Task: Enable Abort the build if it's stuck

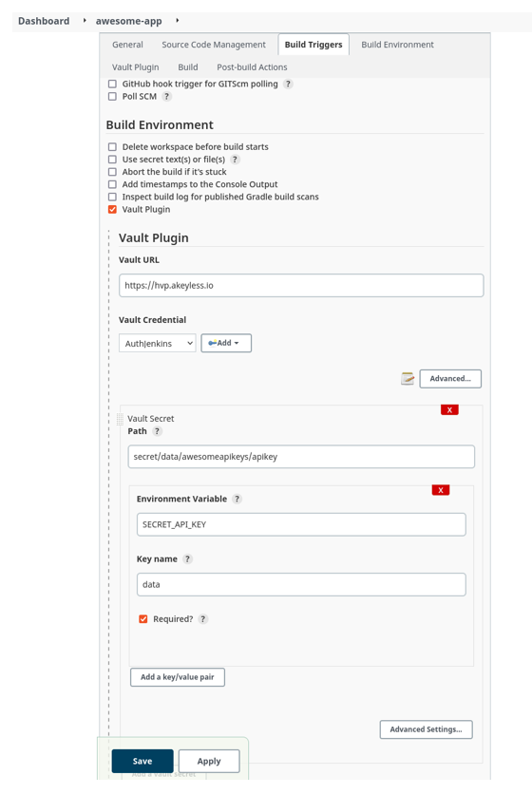Action: tap(112, 172)
